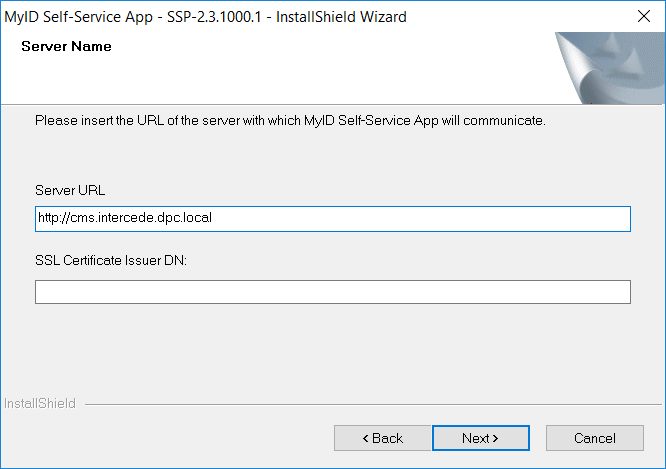Focus the Server URL input field
The width and height of the screenshot is (666, 469).
pos(333,219)
